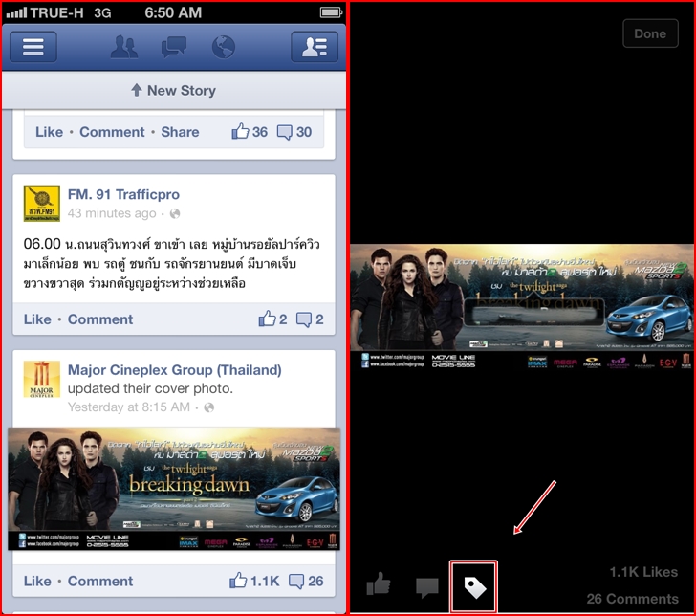View the 30 comments bubble count
This screenshot has width=696, height=616.
294,132
